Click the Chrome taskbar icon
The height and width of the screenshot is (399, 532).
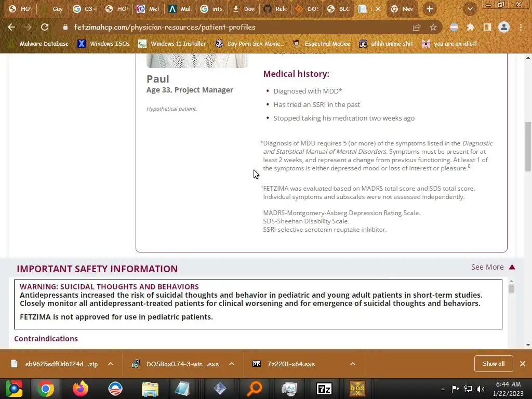[46, 389]
